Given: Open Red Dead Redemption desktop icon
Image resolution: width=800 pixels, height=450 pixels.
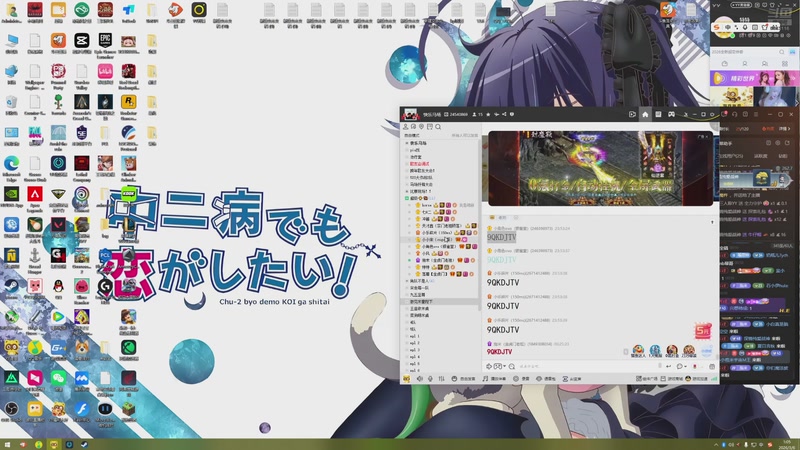Looking at the screenshot, I should pos(129,71).
